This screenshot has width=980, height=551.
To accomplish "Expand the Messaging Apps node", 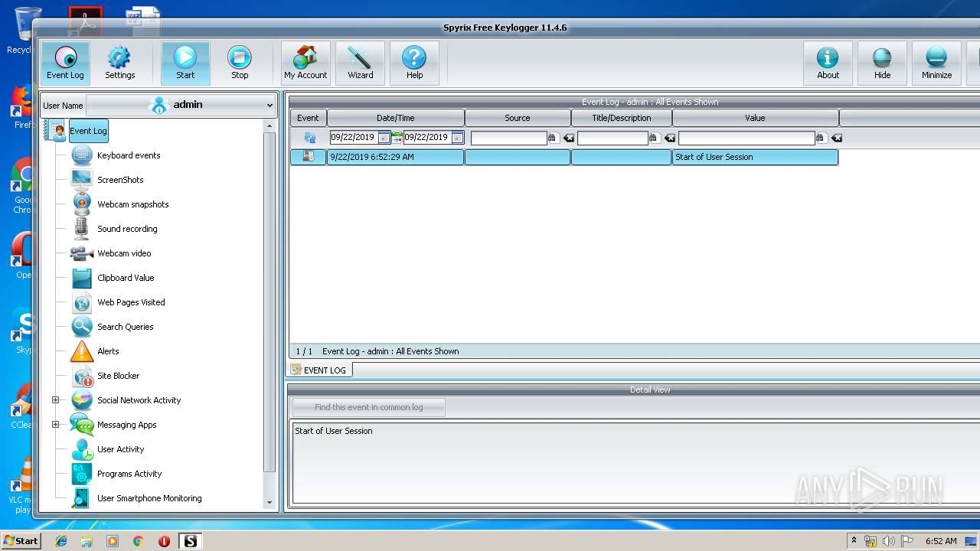I will click(x=55, y=425).
